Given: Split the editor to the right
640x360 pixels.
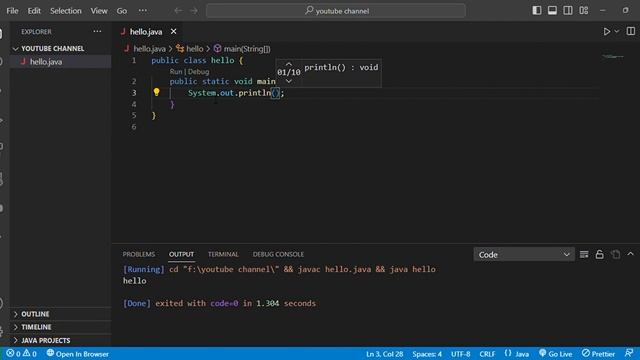Looking at the screenshot, I should click(x=631, y=31).
